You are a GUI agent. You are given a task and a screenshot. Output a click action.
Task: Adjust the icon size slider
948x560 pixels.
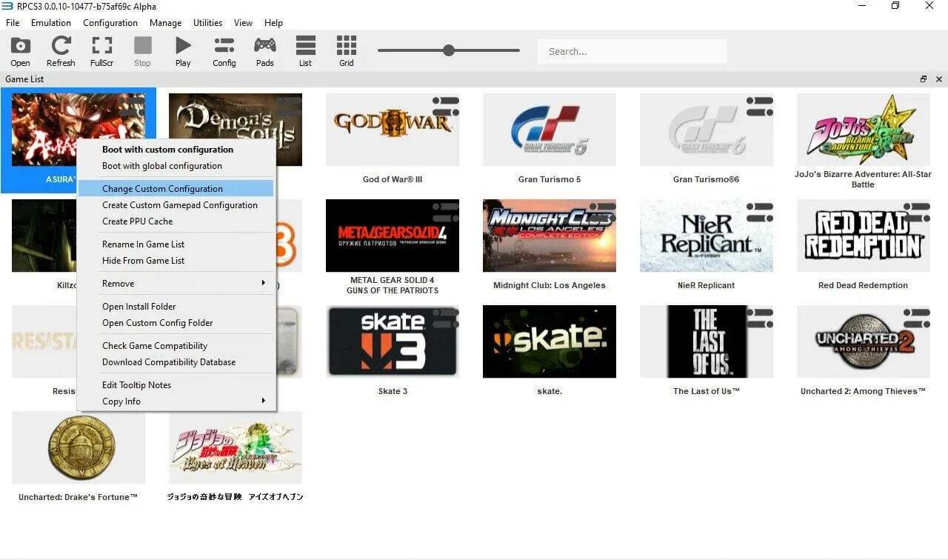(448, 50)
